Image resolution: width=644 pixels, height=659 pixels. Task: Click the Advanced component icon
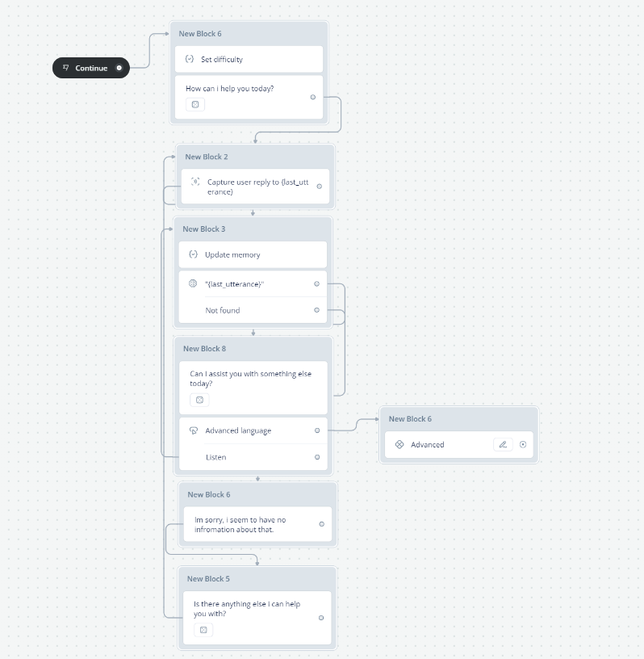[x=399, y=444]
